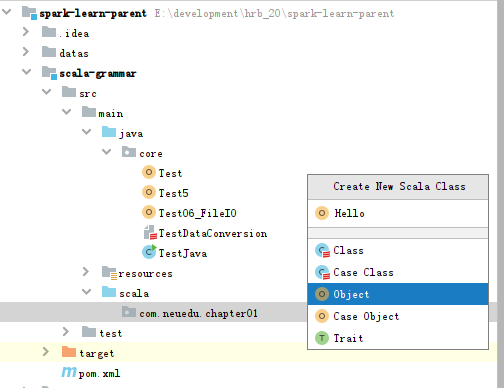Click the green Trait type icon
The image size is (504, 388).
(322, 338)
